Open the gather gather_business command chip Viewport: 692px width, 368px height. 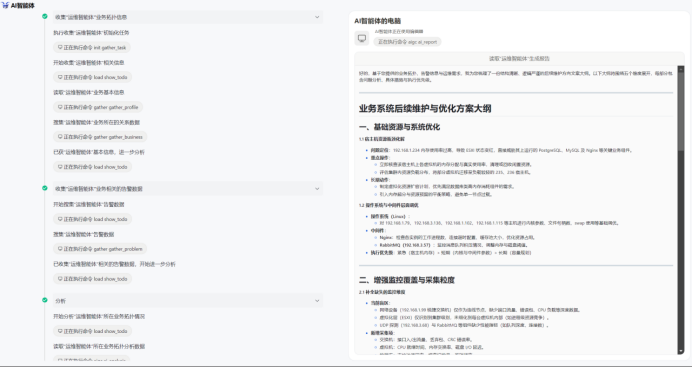100,137
